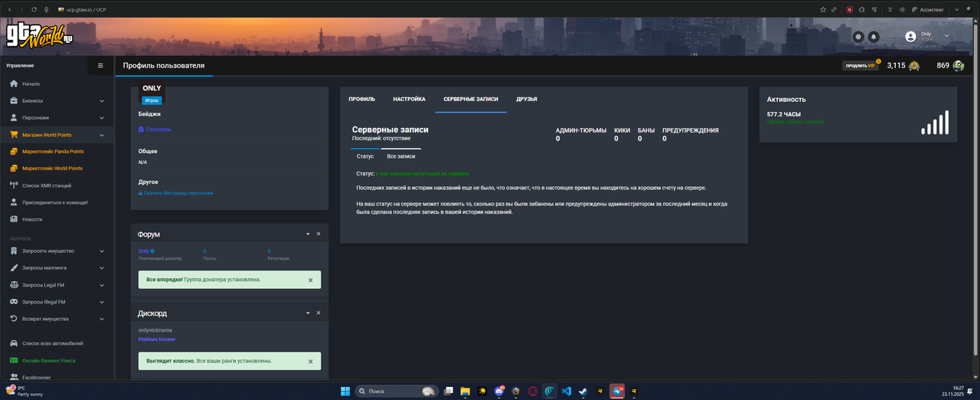Click Скачать бекграунд персонажа link
Screen dimensions: 980x400
pyautogui.click(x=175, y=193)
